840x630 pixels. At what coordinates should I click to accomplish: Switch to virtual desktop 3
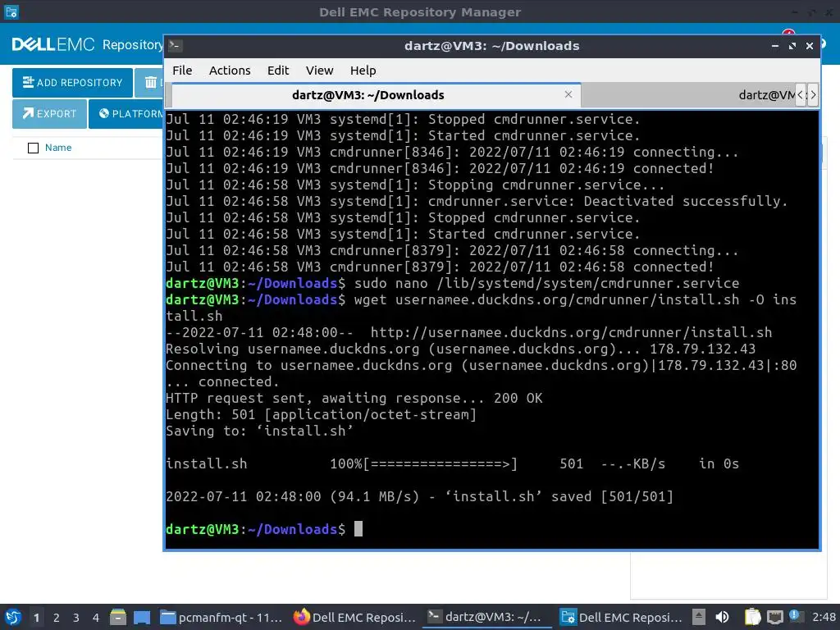[76, 617]
